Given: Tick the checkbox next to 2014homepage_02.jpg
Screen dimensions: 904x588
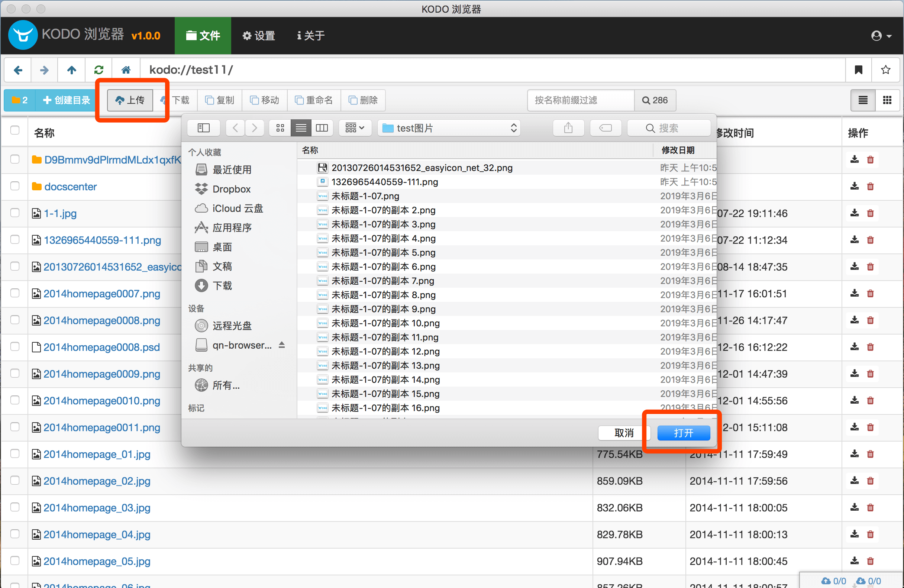Looking at the screenshot, I should (15, 481).
